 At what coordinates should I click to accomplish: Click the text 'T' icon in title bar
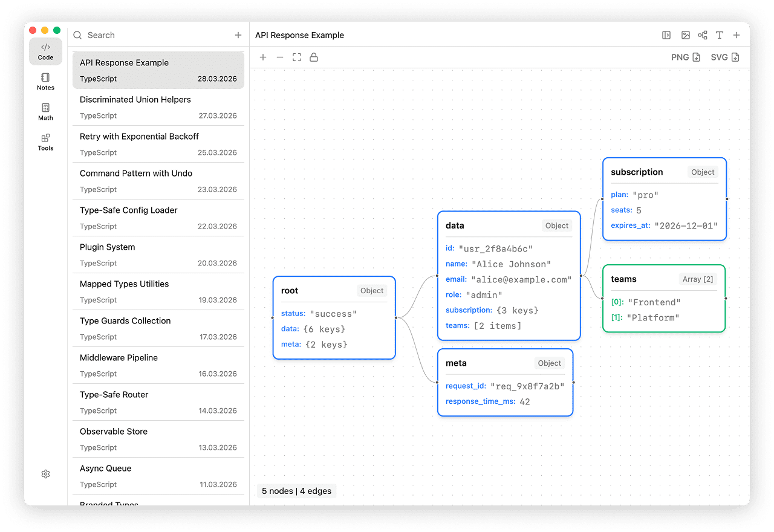[x=720, y=35]
